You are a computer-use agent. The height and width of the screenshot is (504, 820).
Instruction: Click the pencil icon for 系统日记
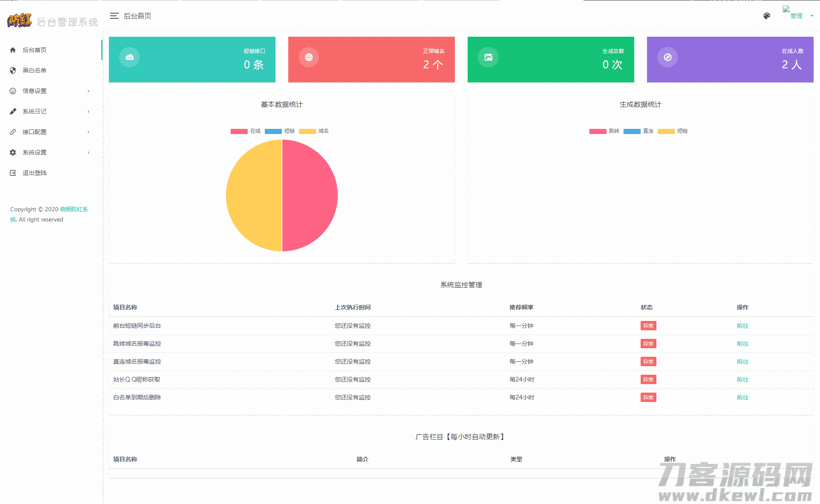click(x=13, y=111)
